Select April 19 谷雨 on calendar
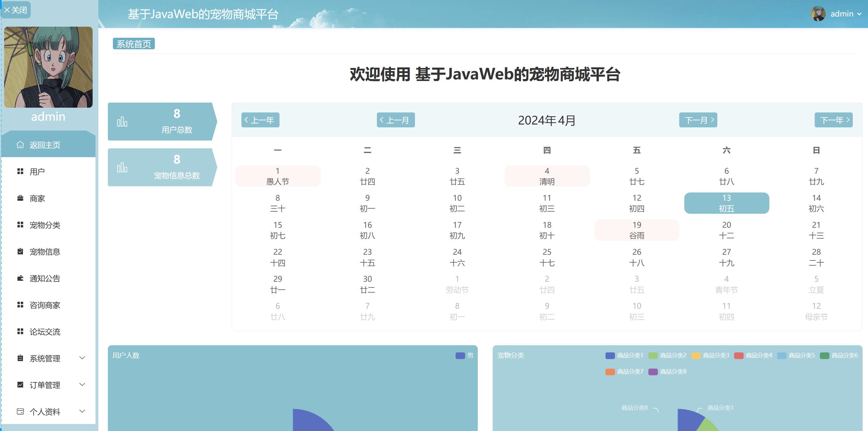 click(x=636, y=230)
